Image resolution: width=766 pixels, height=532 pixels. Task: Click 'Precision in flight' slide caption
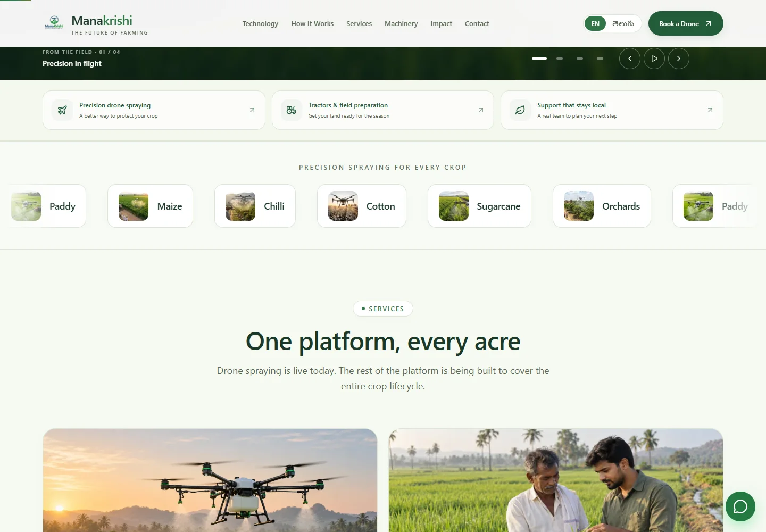(x=72, y=63)
